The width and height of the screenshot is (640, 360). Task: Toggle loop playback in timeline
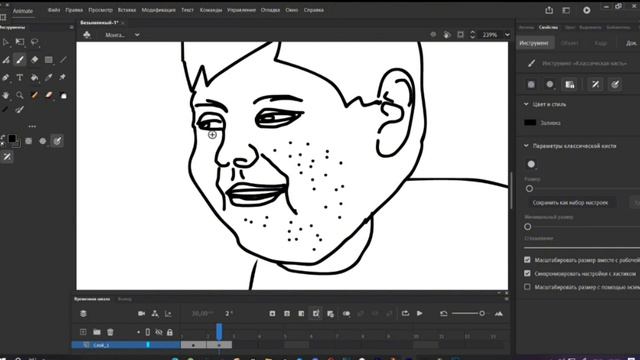(x=405, y=313)
